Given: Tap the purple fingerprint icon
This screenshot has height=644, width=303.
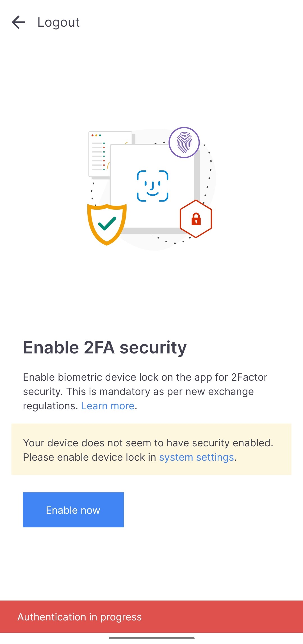Looking at the screenshot, I should (184, 143).
